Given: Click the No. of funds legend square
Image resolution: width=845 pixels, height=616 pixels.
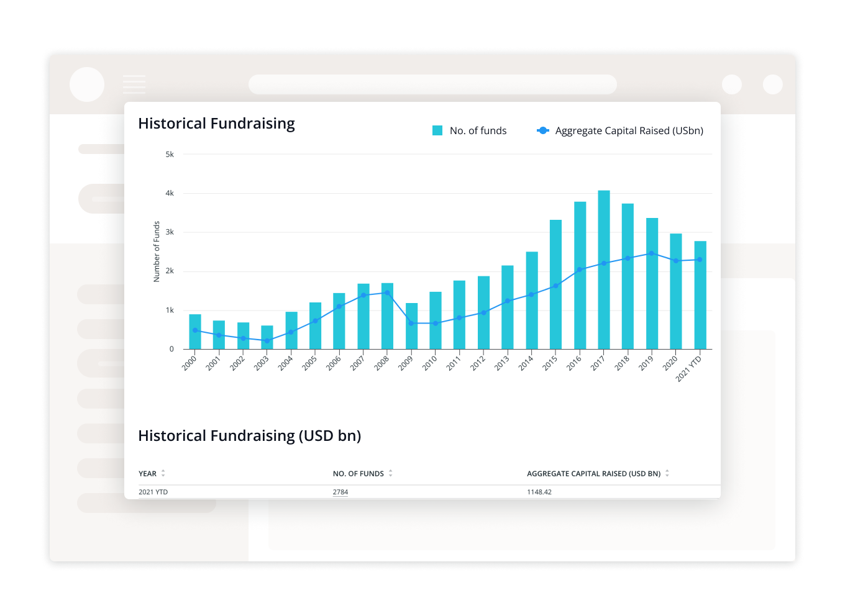Looking at the screenshot, I should (437, 130).
